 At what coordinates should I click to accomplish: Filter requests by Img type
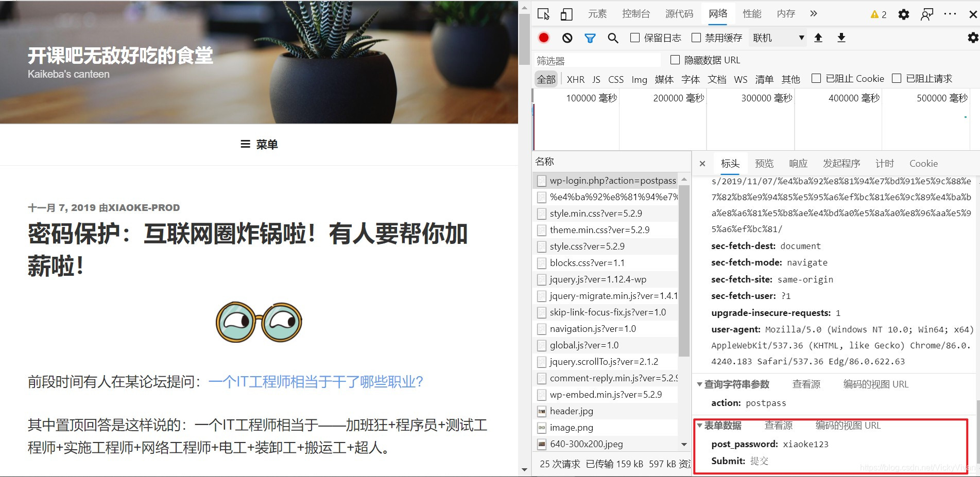pos(639,79)
